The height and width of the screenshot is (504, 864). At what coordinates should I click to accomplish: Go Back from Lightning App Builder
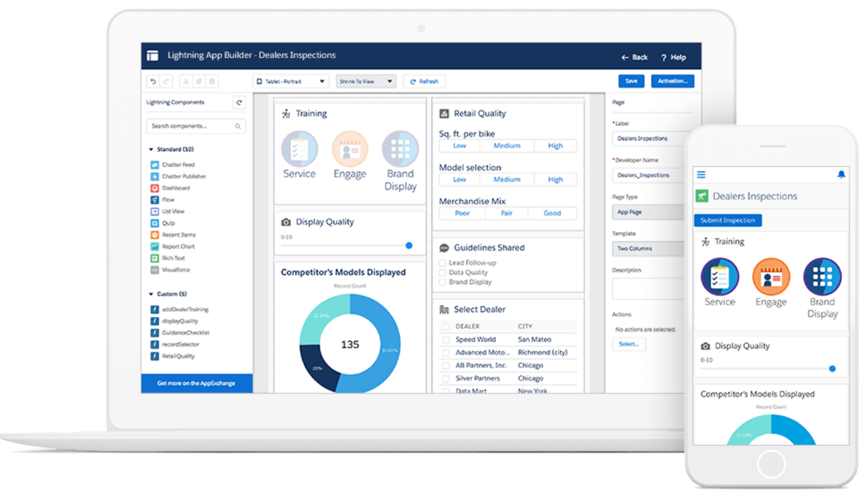pyautogui.click(x=634, y=57)
